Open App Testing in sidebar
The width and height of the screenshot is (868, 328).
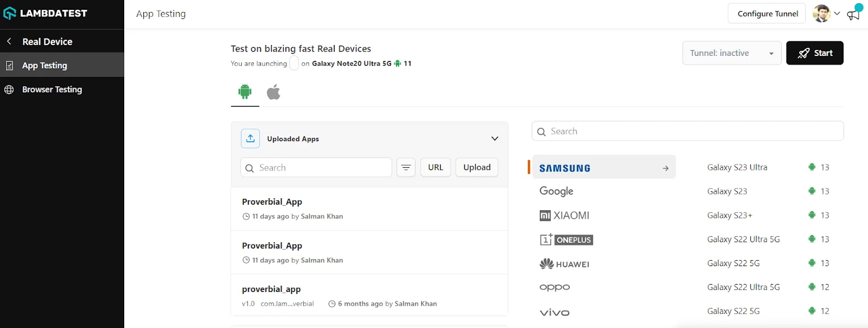62,65
